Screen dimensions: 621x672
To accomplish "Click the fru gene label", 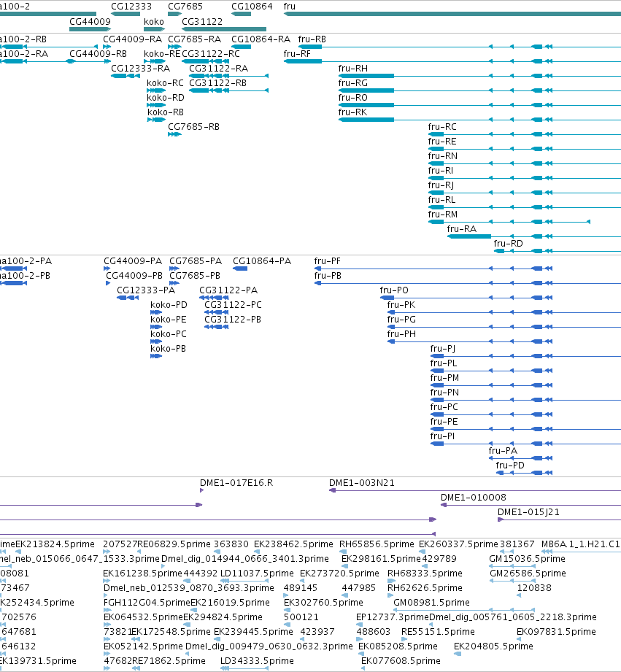I will coord(289,7).
